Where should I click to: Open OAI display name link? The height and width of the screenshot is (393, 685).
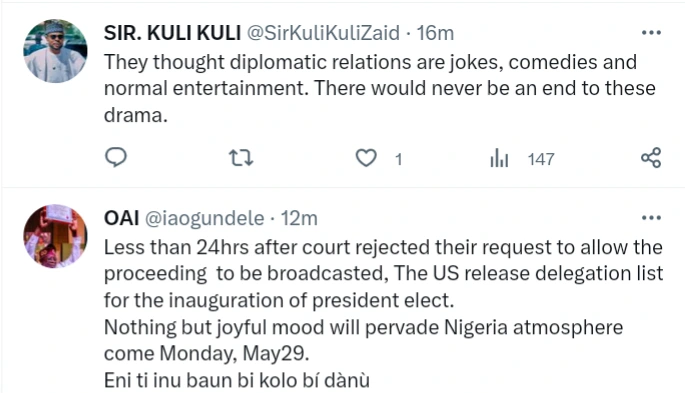coord(121,218)
